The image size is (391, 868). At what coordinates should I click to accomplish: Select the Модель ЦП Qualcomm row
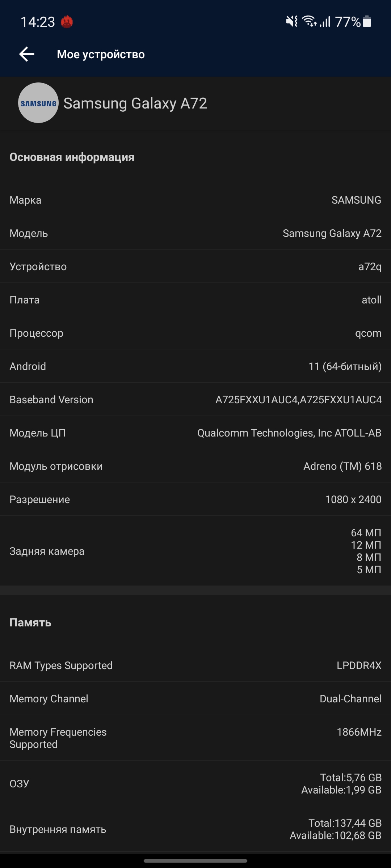195,433
